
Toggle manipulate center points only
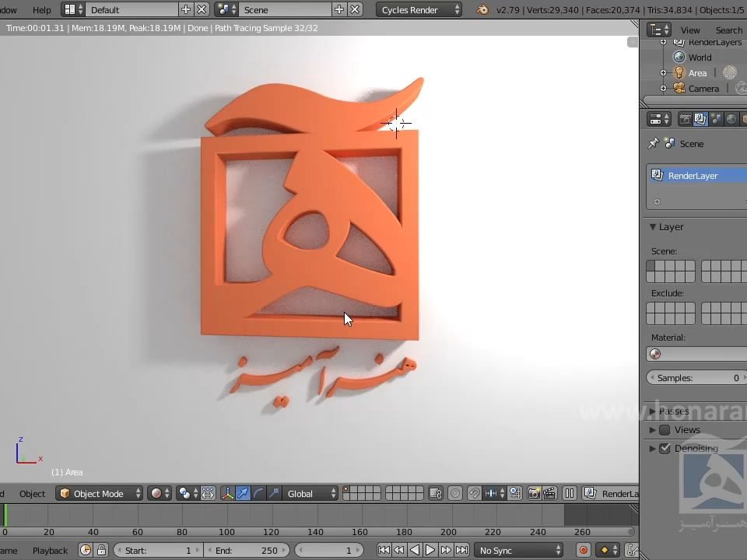pos(209,493)
